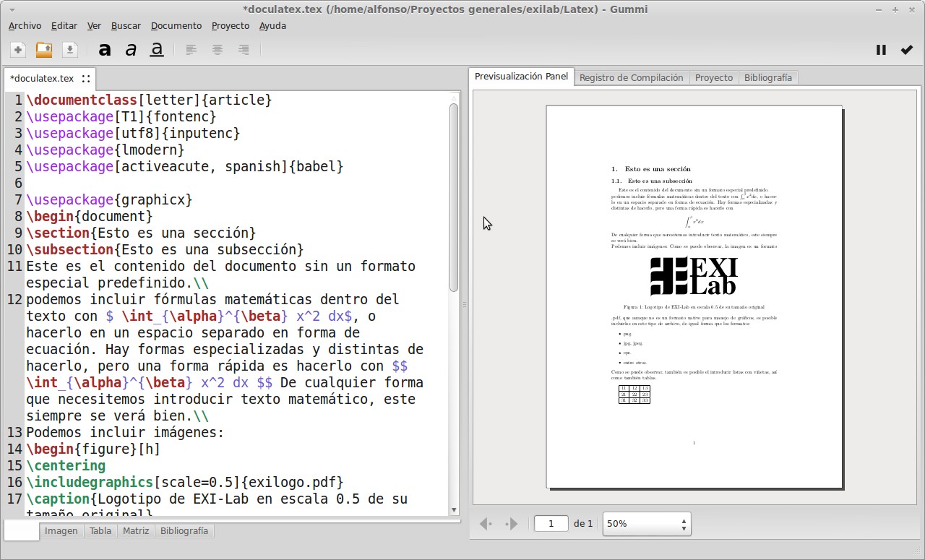
Task: Apply italic text formatting
Action: click(x=131, y=50)
